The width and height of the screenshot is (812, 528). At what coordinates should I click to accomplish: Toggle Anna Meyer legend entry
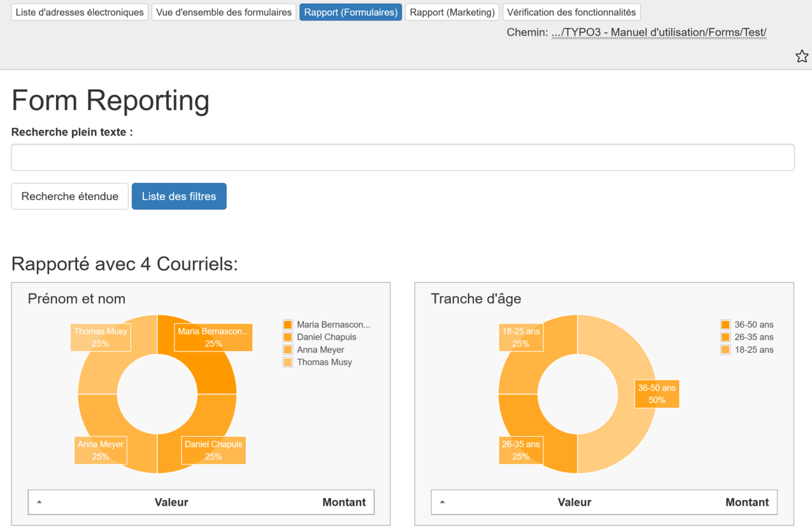(320, 350)
